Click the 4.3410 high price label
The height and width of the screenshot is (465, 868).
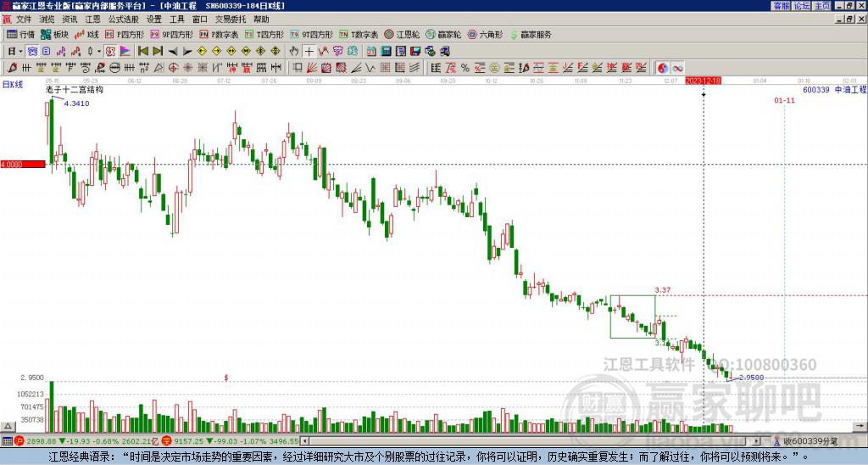point(76,104)
